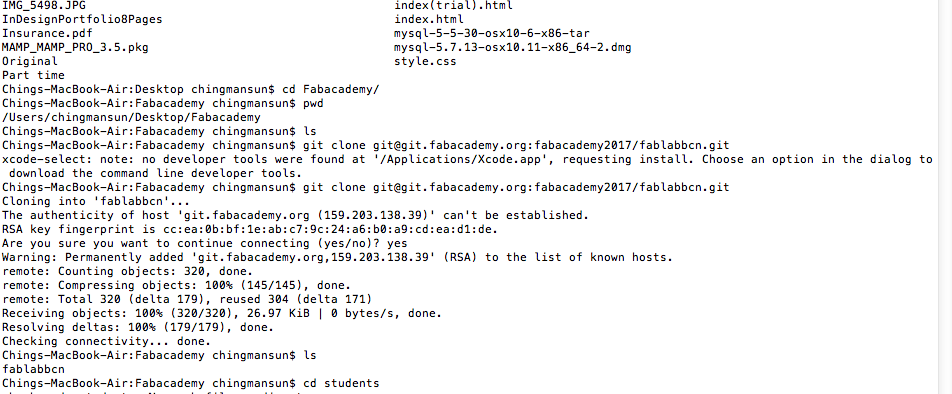Select the InDesignPortfolio8Pages entry
This screenshot has height=394, width=952.
(82, 19)
